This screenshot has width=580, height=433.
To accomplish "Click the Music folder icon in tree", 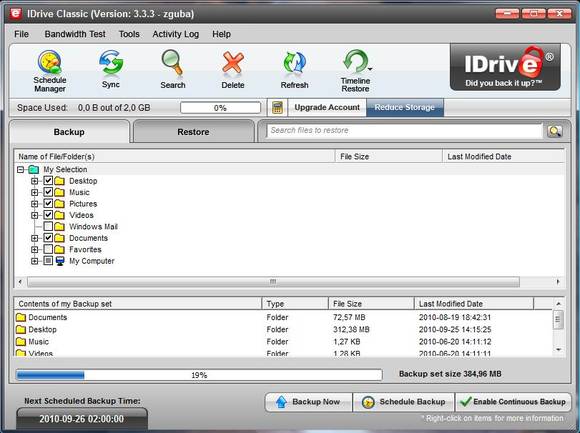I will (59, 193).
